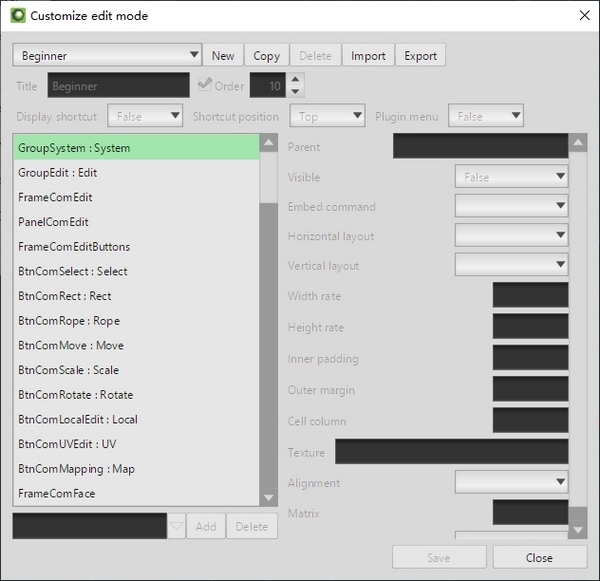This screenshot has height=581, width=600.
Task: Click the Order number field
Action: pos(268,85)
